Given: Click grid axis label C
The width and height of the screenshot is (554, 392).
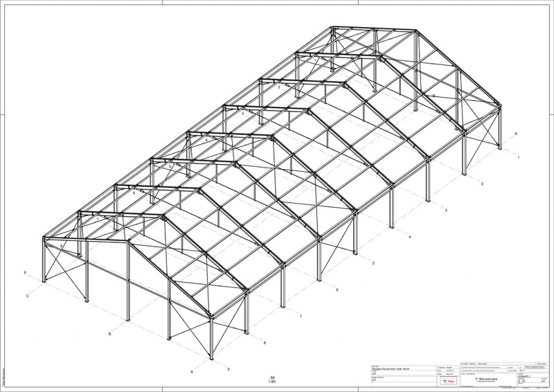Looking at the screenshot, I should [x=28, y=296].
